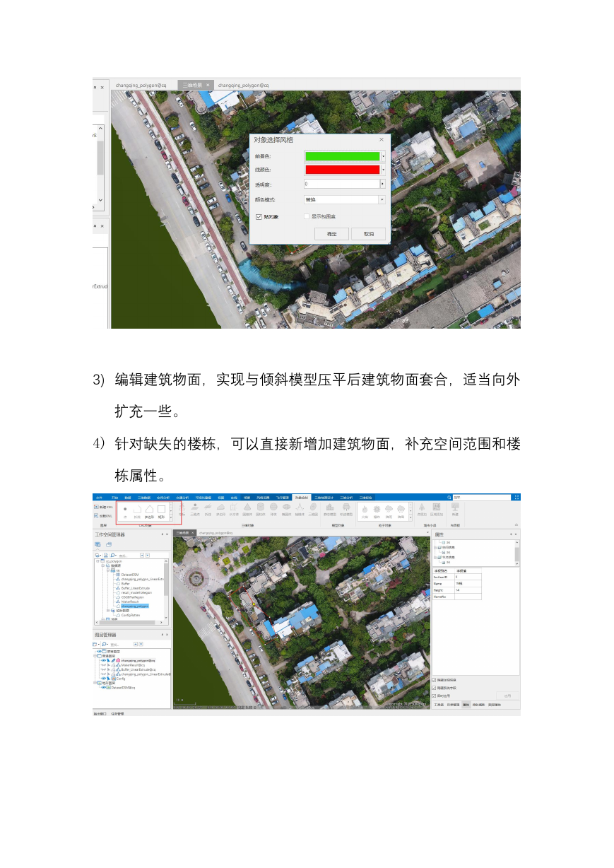Click the pink style swatch of changqing_polygon@cq layer

click(x=119, y=660)
